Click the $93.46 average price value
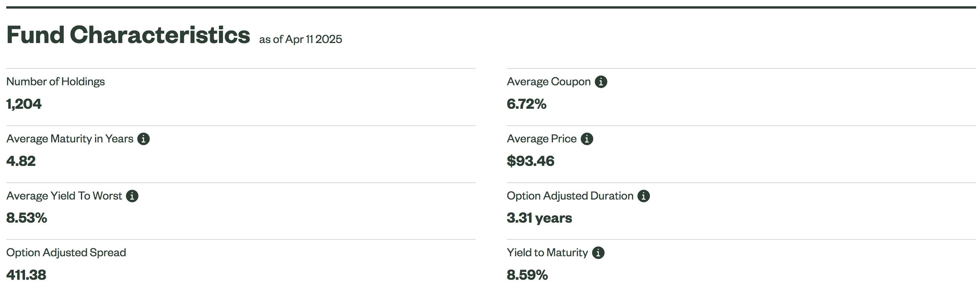Screen dimensions: 980x295 (x=531, y=161)
